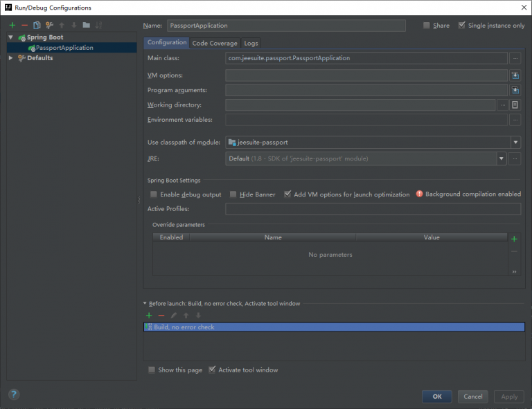
Task: Toggle the Hide Banner checkbox
Action: (x=233, y=194)
